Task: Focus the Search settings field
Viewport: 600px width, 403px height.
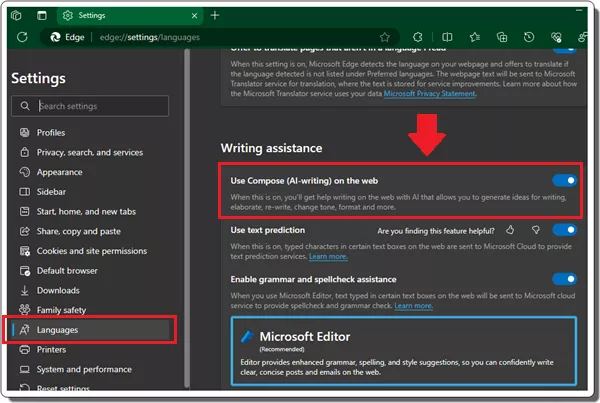Action: point(90,106)
